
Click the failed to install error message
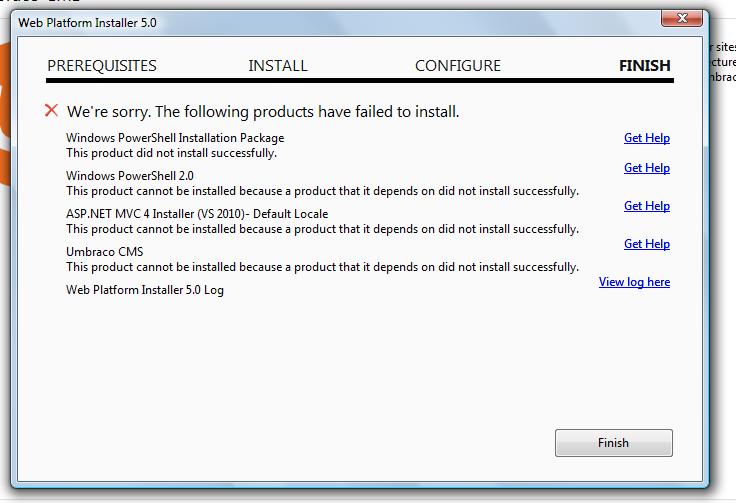(263, 112)
